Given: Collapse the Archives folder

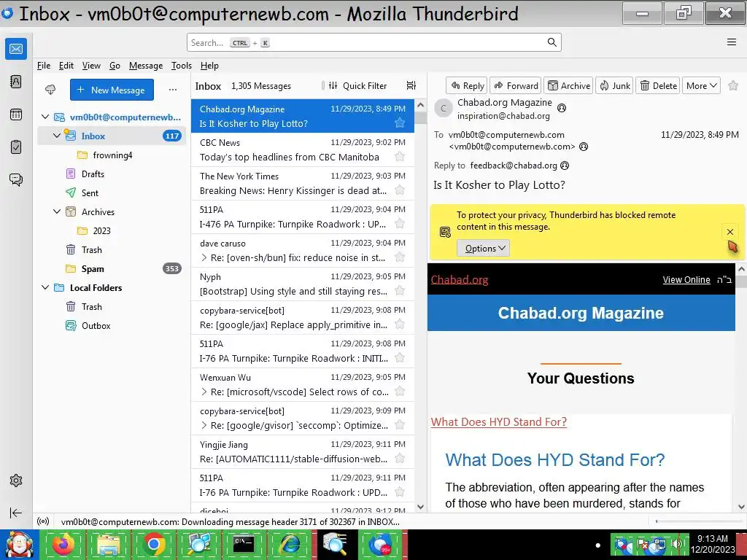Looking at the screenshot, I should [57, 211].
